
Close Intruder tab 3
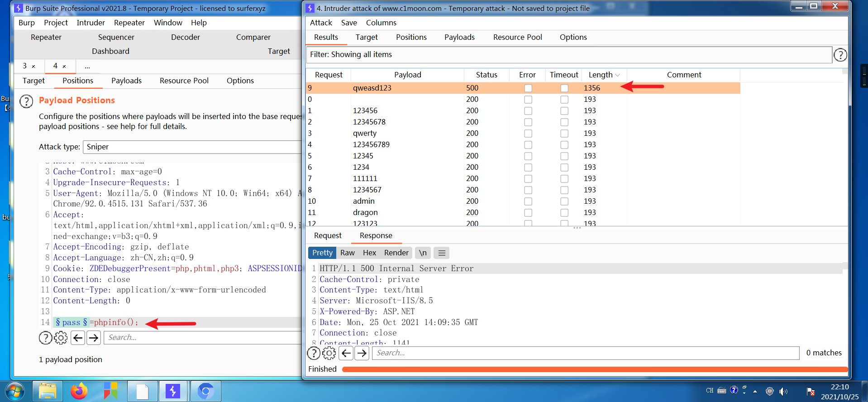33,67
